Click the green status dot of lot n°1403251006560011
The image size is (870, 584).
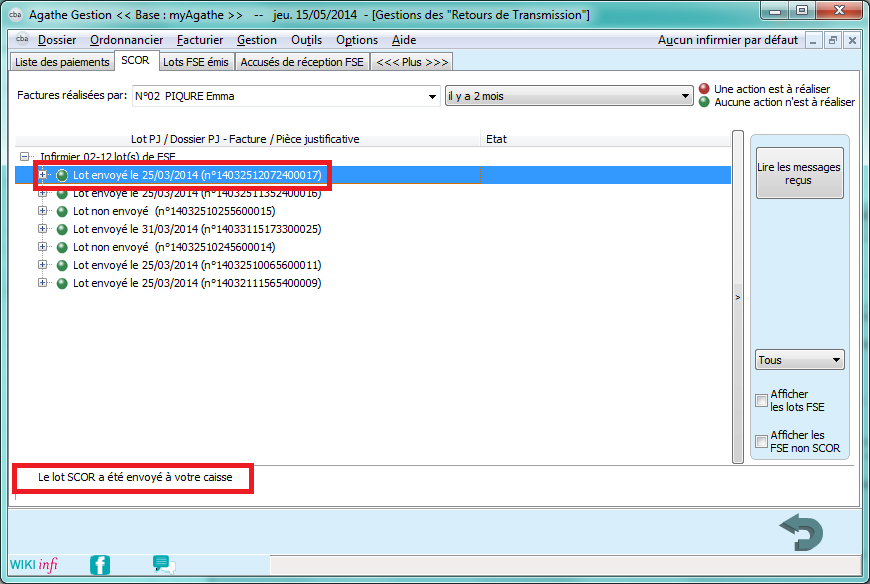click(62, 265)
